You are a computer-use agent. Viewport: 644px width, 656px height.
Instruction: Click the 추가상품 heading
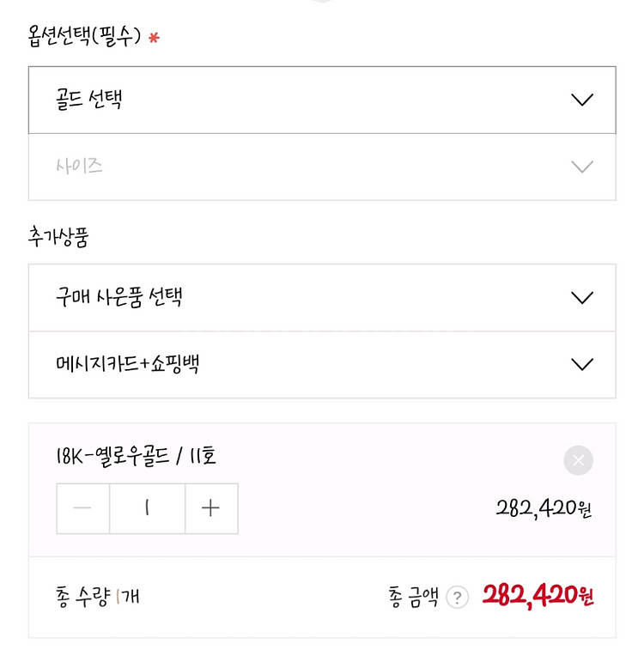point(58,238)
